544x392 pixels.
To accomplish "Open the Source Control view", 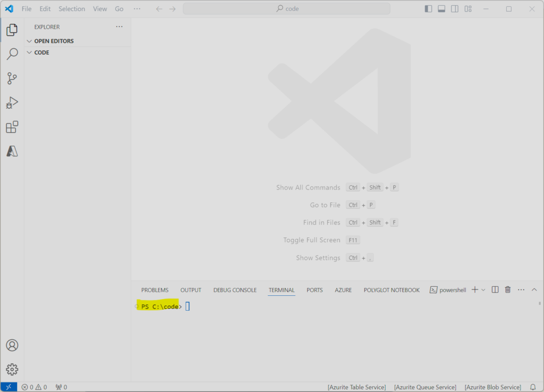I will [x=12, y=79].
